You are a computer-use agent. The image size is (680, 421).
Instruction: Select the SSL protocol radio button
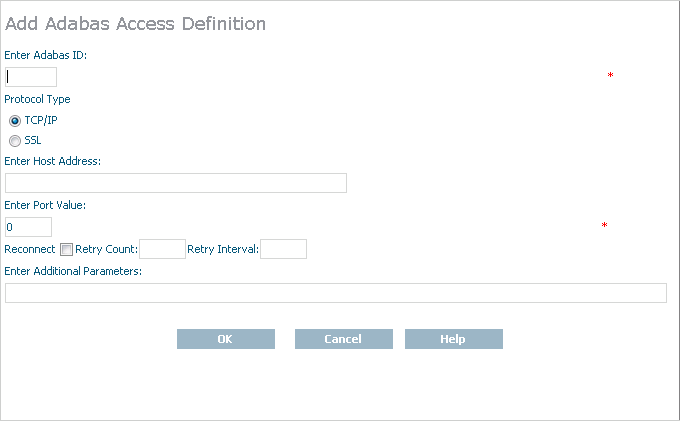click(x=15, y=141)
